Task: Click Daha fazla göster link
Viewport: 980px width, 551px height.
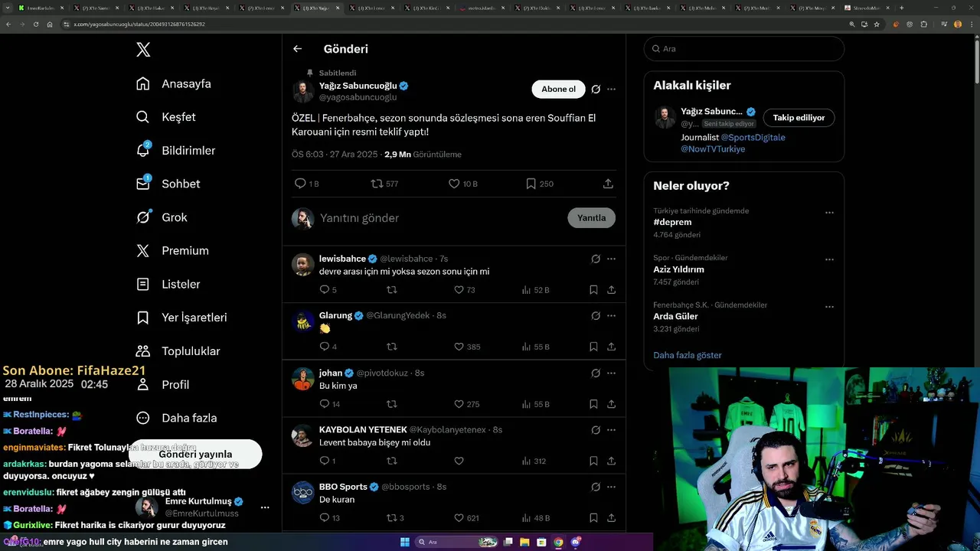Action: click(688, 355)
